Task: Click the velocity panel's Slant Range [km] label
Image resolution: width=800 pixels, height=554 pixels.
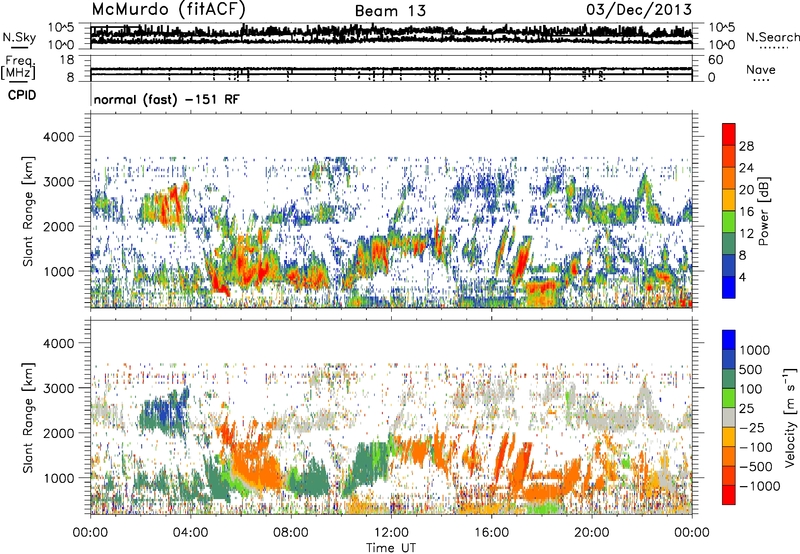Action: coord(28,417)
